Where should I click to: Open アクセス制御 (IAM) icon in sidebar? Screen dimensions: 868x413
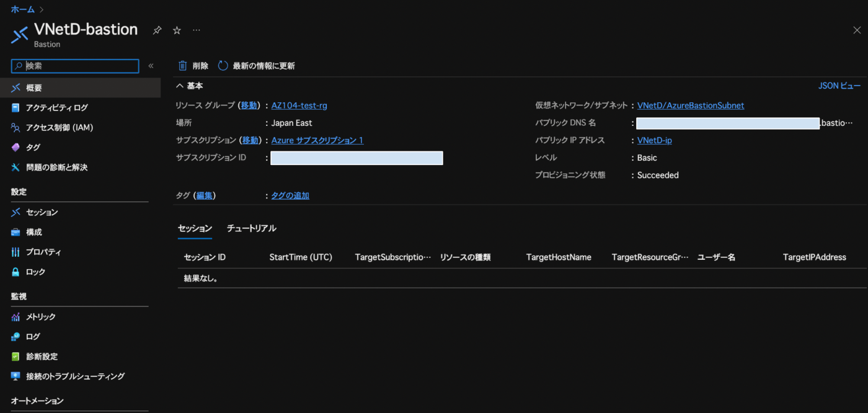(15, 128)
